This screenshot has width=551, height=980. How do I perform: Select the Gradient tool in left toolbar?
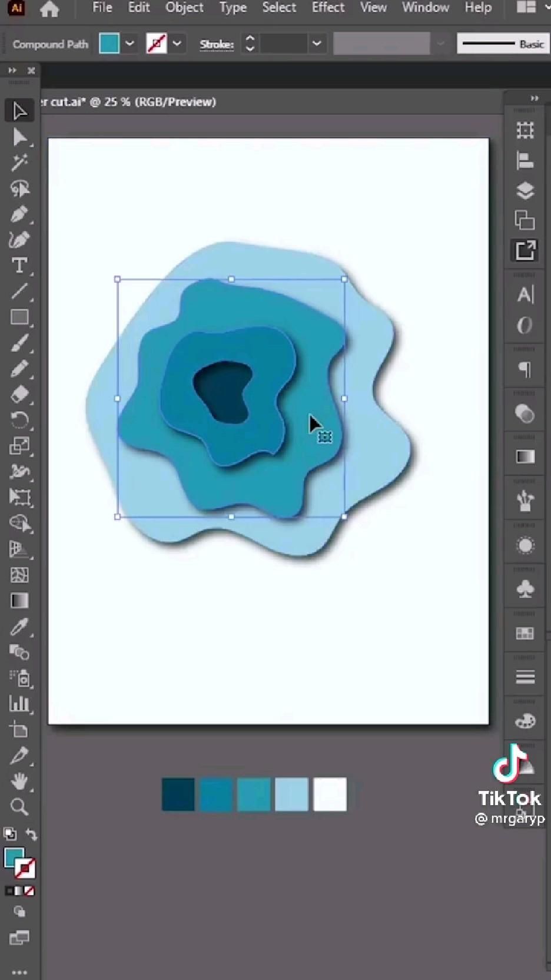[19, 601]
